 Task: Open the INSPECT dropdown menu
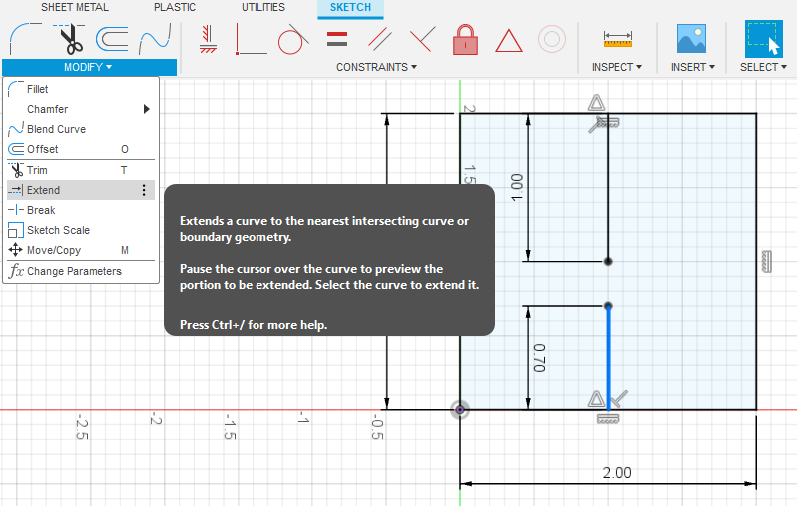click(617, 67)
